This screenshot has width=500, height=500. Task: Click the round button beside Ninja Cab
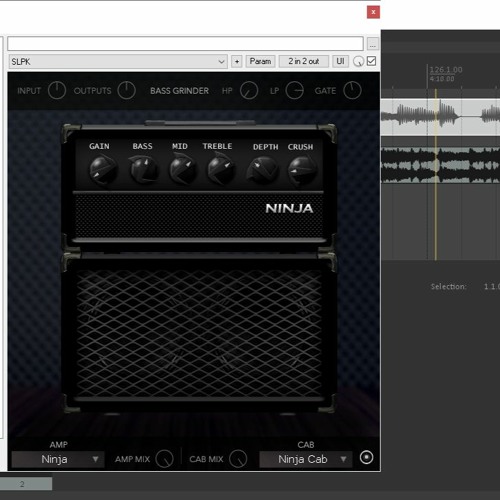(x=366, y=458)
